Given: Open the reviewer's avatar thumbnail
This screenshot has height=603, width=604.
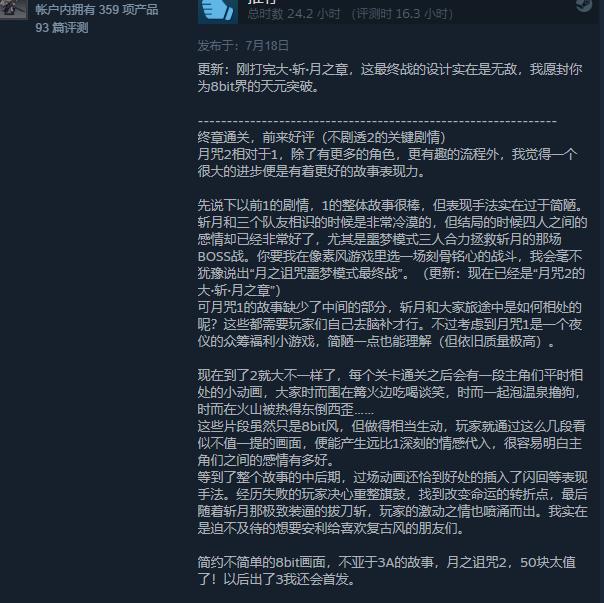Looking at the screenshot, I should coord(13,9).
